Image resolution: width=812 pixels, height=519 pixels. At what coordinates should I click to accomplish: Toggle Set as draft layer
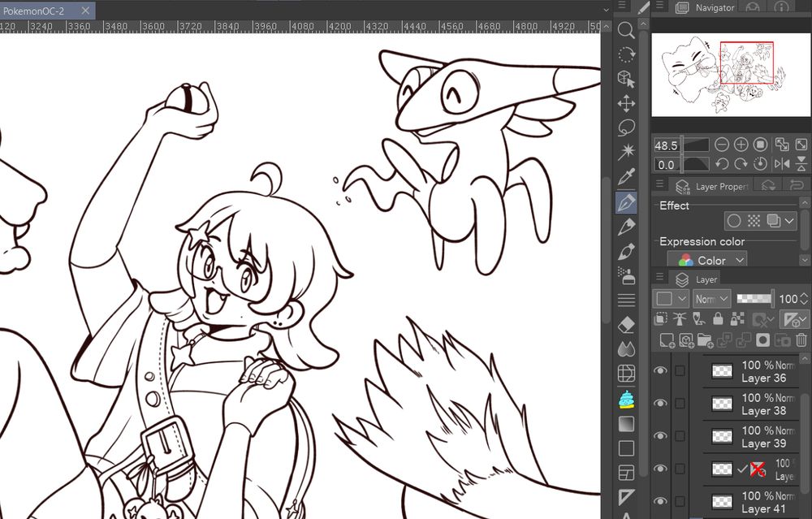698,319
